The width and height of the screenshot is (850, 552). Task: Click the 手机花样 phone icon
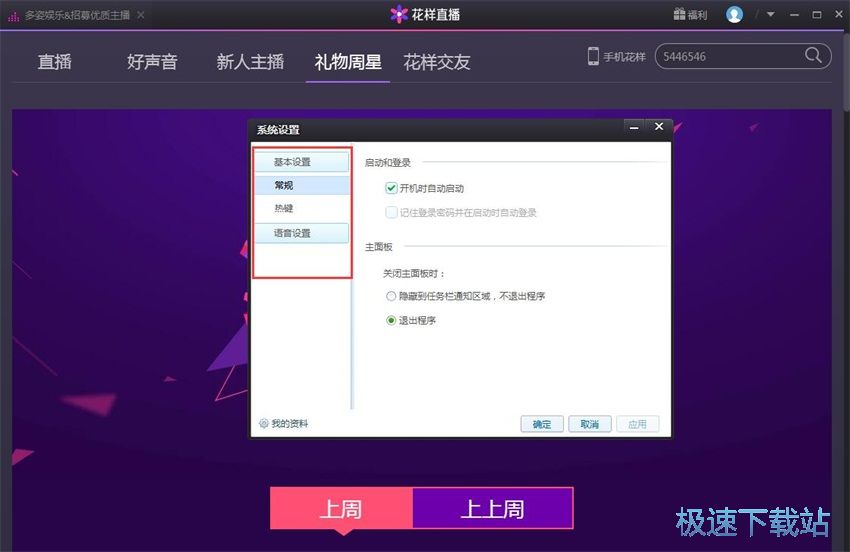click(x=593, y=56)
